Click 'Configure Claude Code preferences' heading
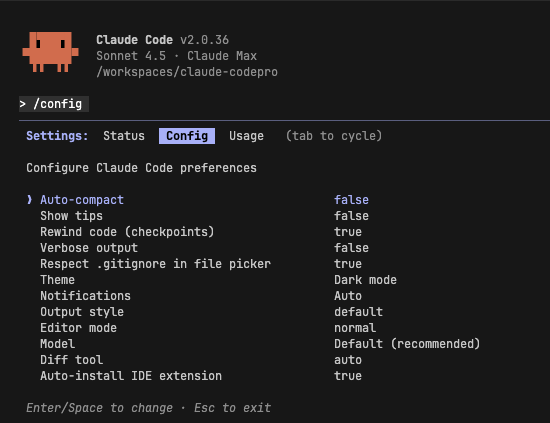Viewport: 550px width, 423px height. point(141,168)
